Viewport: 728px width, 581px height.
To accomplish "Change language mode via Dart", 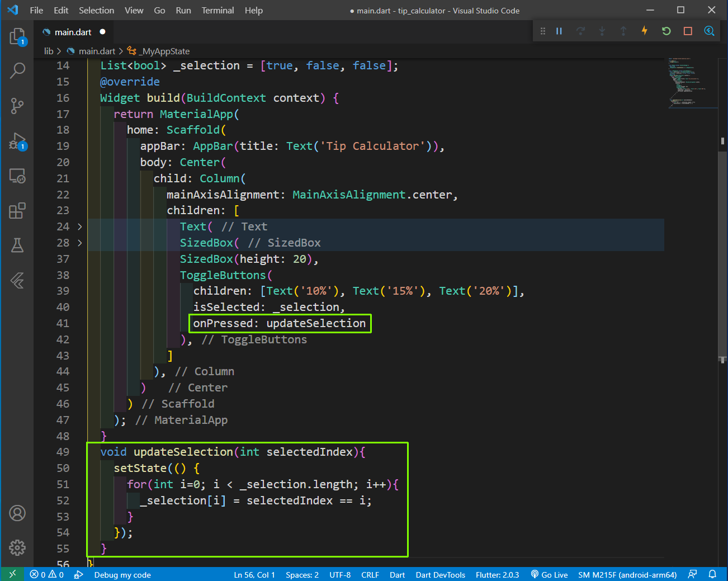I will click(397, 575).
